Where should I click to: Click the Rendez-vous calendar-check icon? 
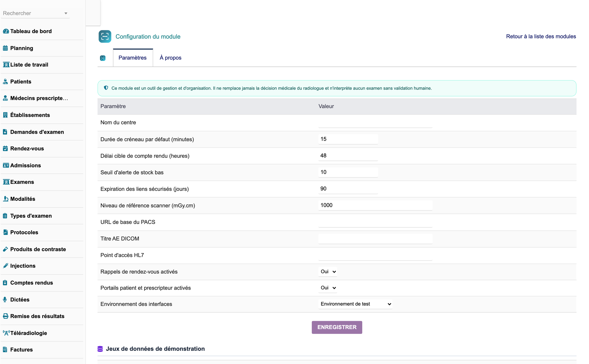click(5, 148)
